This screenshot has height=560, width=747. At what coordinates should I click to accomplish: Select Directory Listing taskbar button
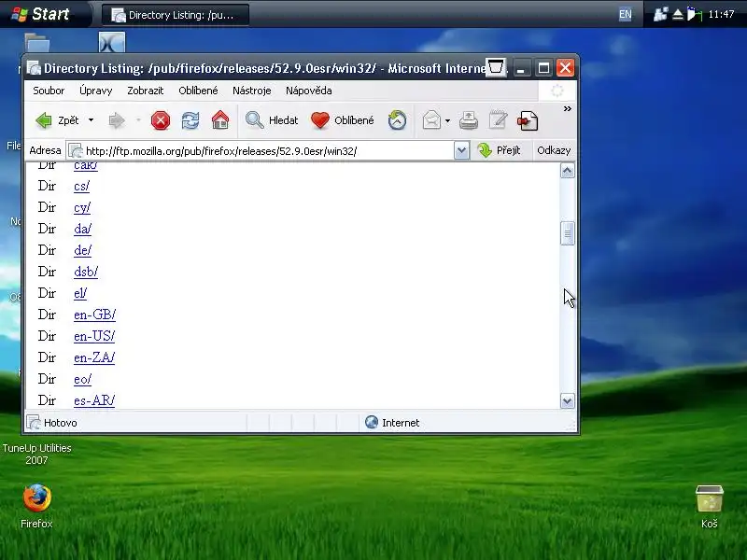(x=176, y=15)
